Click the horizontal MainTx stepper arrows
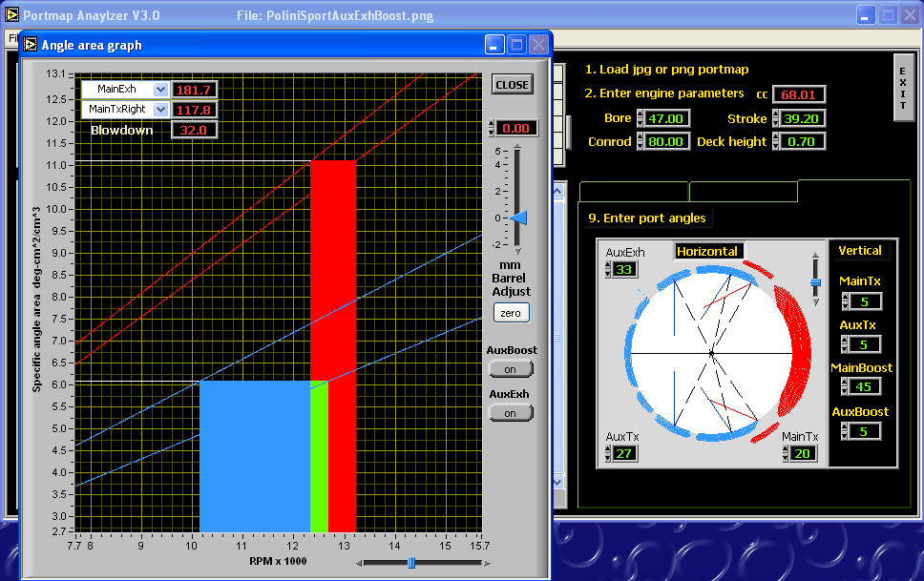The width and height of the screenshot is (924, 581). pos(786,453)
